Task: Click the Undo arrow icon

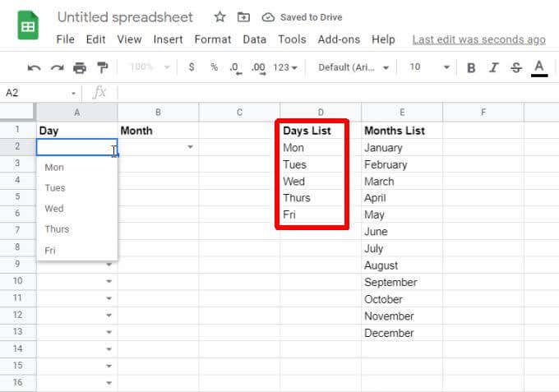Action: 34,68
